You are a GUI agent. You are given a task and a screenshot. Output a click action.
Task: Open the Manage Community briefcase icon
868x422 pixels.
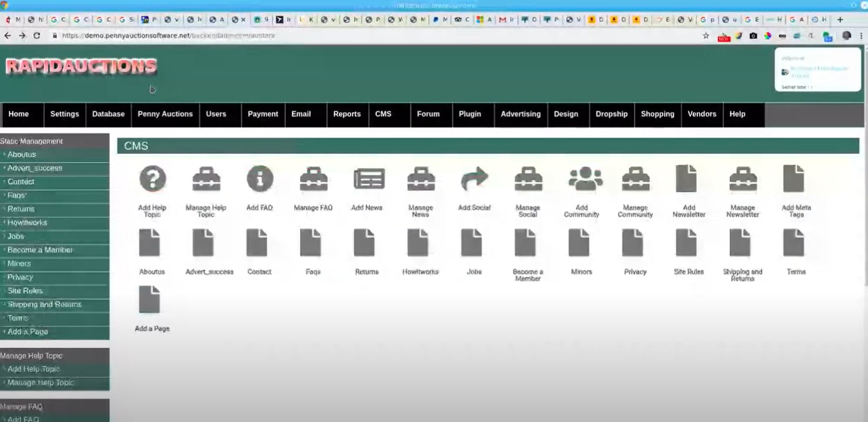636,179
